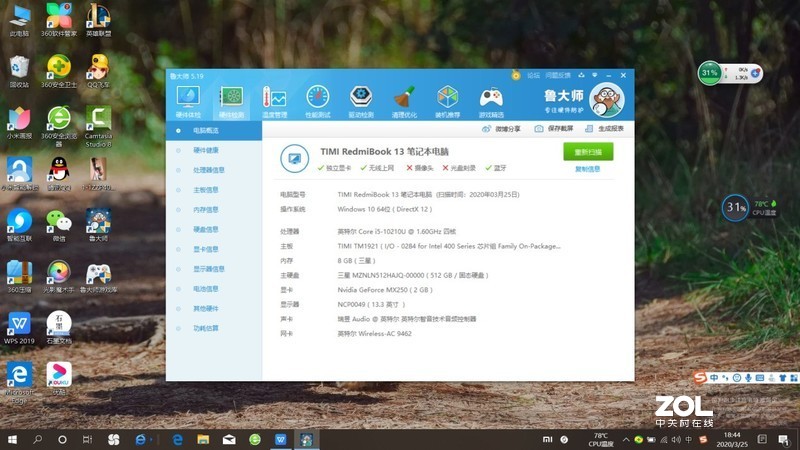Open 论坛 forum link in title bar
Screen dimensions: 800x450
pos(533,76)
